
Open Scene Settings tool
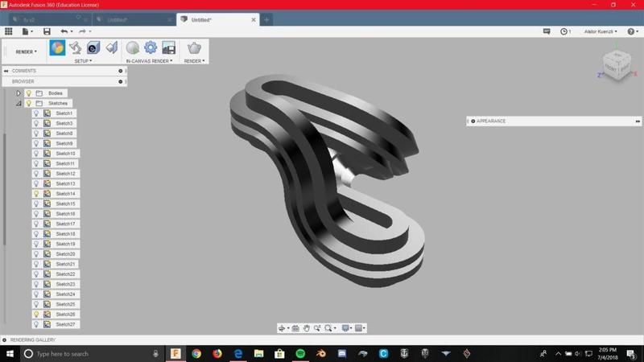(76, 48)
